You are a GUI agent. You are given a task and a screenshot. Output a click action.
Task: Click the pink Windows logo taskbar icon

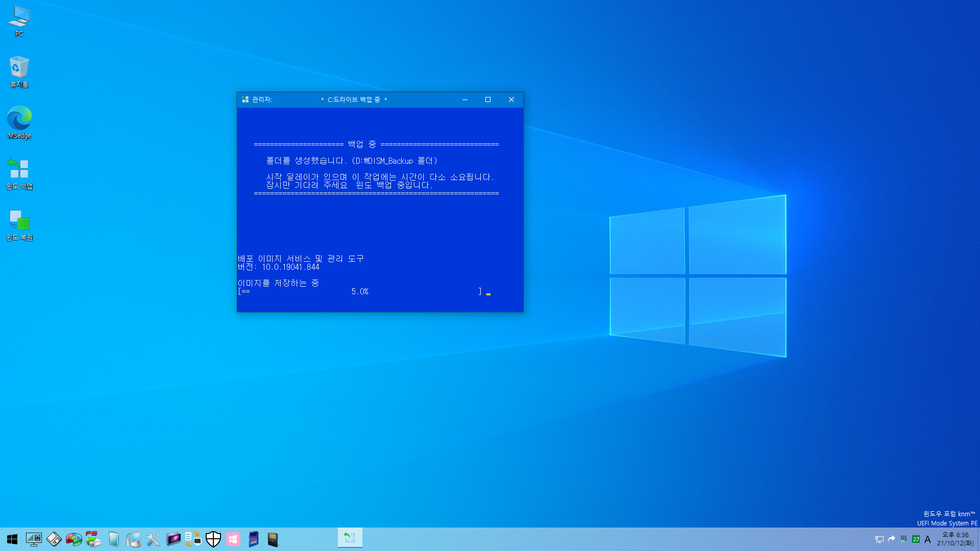pos(233,539)
